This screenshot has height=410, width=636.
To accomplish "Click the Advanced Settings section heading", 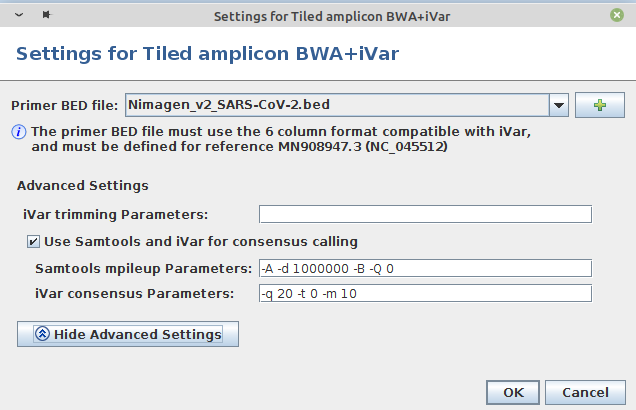I will tap(83, 185).
